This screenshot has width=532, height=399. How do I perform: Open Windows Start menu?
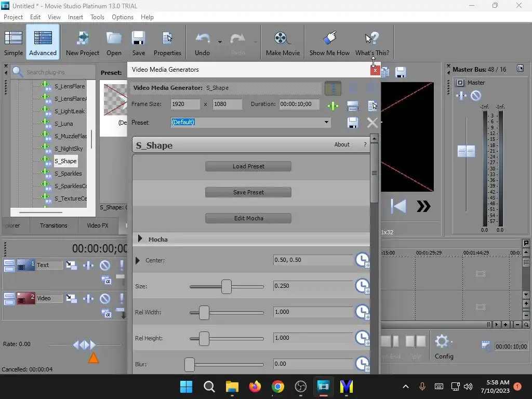(x=187, y=387)
